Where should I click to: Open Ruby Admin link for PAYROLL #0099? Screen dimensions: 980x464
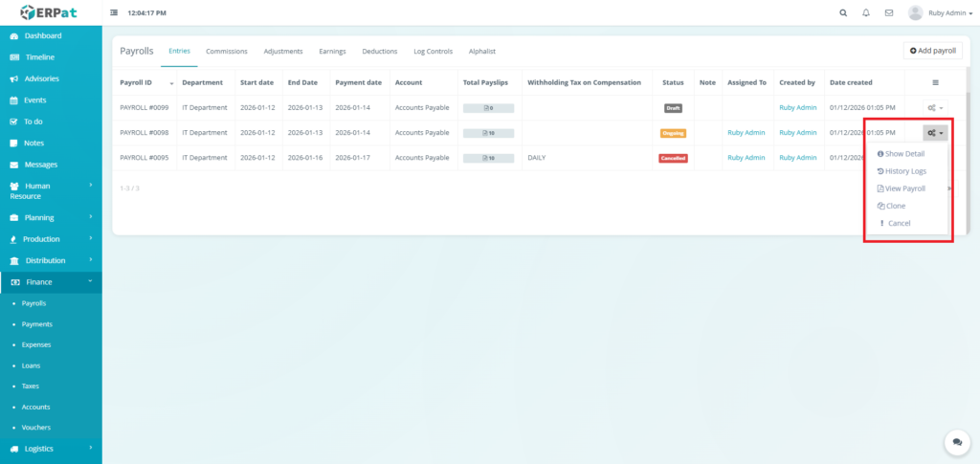797,108
